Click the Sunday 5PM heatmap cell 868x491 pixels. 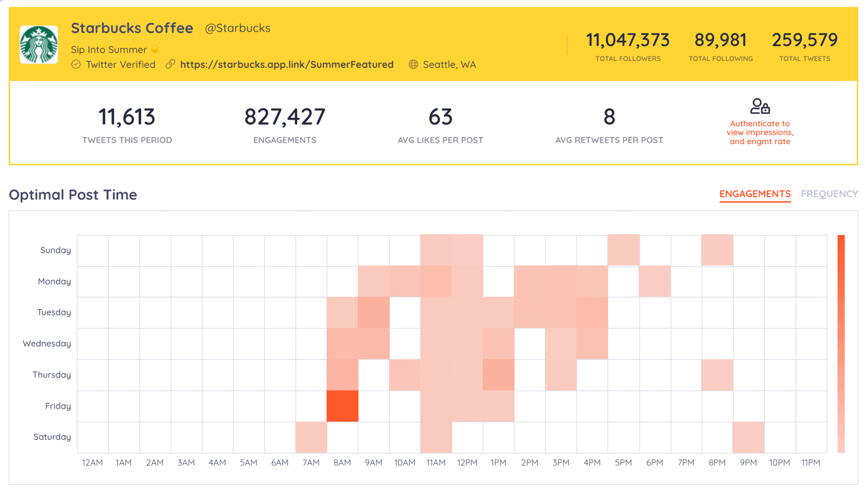pyautogui.click(x=623, y=250)
